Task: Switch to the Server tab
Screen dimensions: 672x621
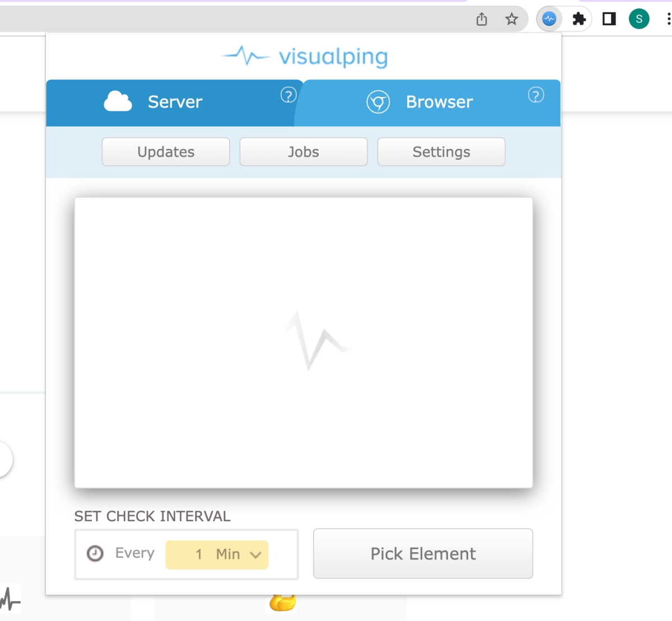Action: click(174, 102)
